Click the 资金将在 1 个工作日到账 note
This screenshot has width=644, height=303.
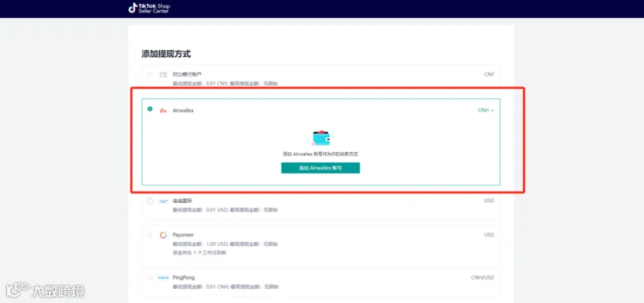click(200, 252)
